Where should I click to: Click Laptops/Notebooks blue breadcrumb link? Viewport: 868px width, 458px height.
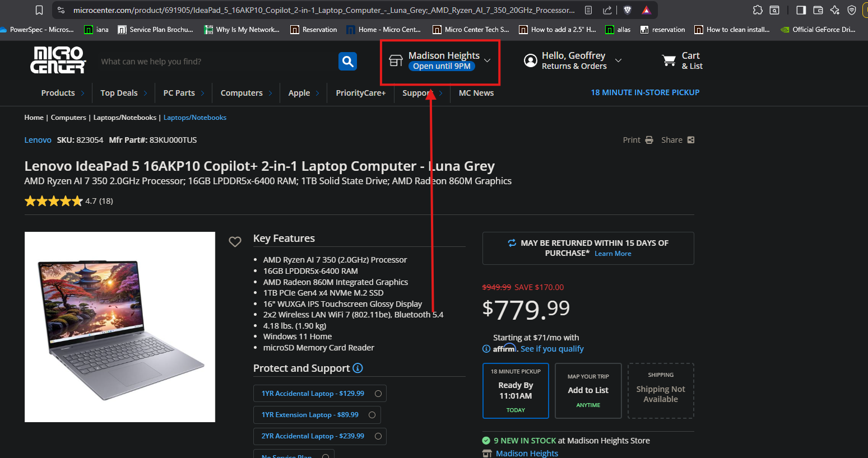(195, 118)
